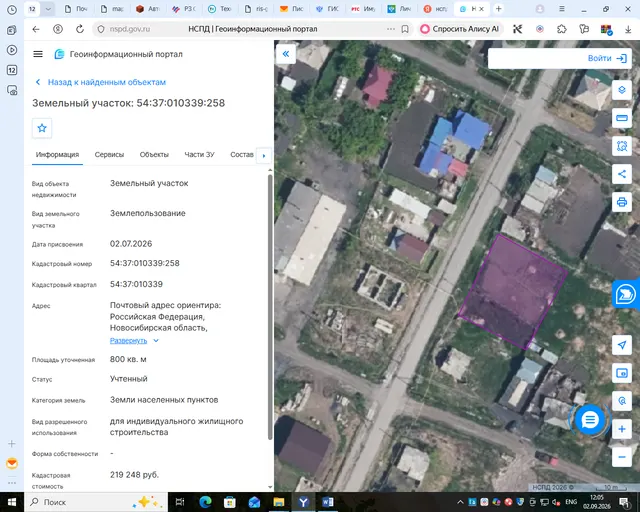The width and height of the screenshot is (640, 512).
Task: Click the nspd.gov.ru address field
Action: click(x=130, y=29)
